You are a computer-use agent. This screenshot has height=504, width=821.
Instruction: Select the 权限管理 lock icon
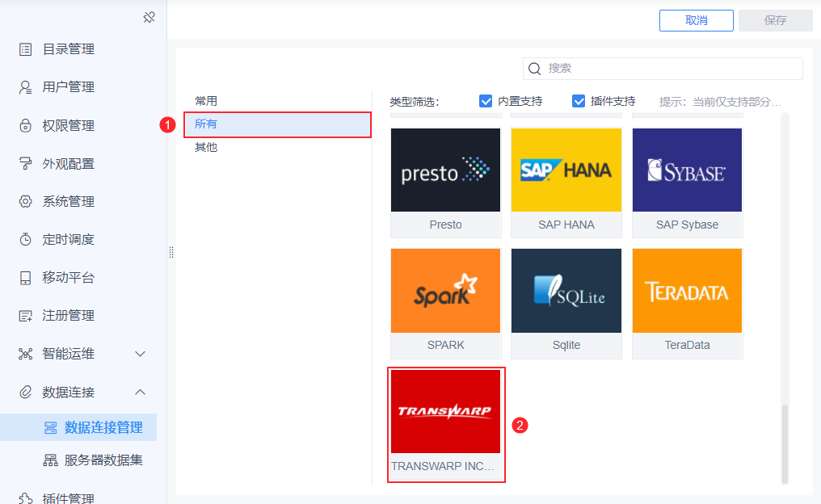pos(25,126)
